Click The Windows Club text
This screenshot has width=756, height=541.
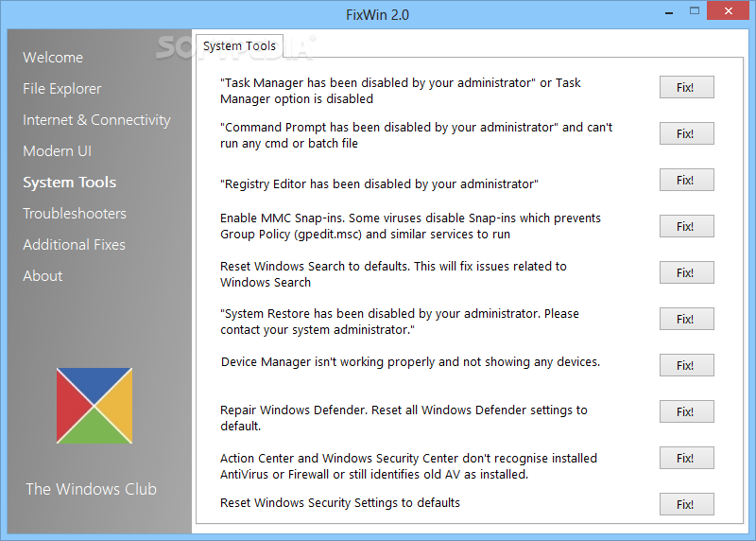click(91, 489)
